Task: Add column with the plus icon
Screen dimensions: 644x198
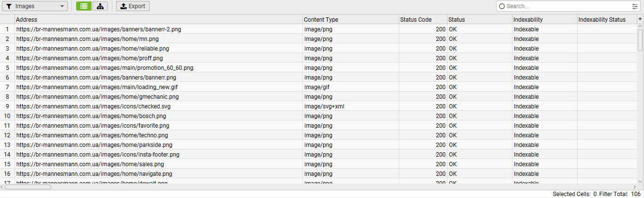Action: (x=640, y=19)
